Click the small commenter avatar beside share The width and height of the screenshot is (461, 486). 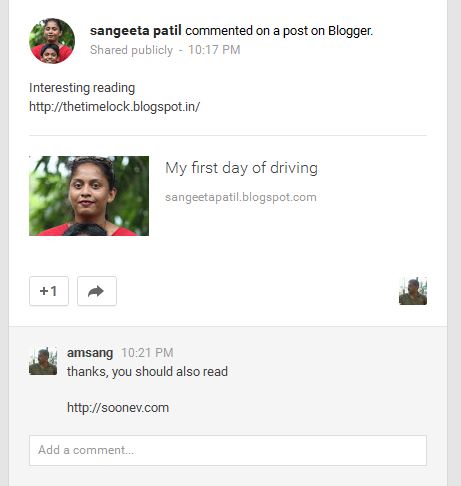pos(413,291)
